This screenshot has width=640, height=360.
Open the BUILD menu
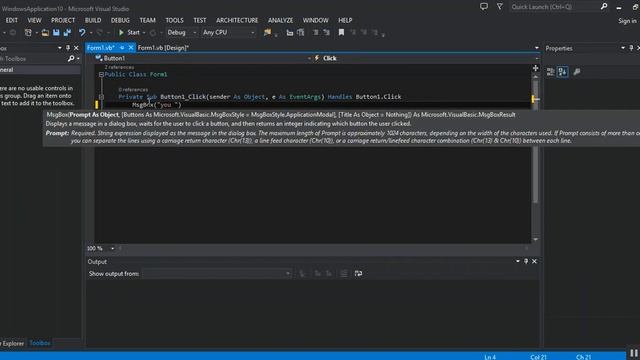(93, 20)
